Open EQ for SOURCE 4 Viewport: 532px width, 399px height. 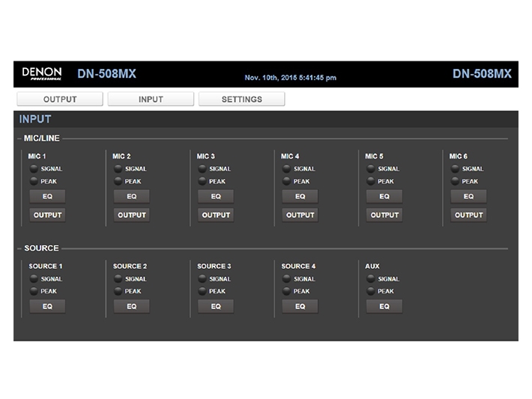[x=300, y=306]
